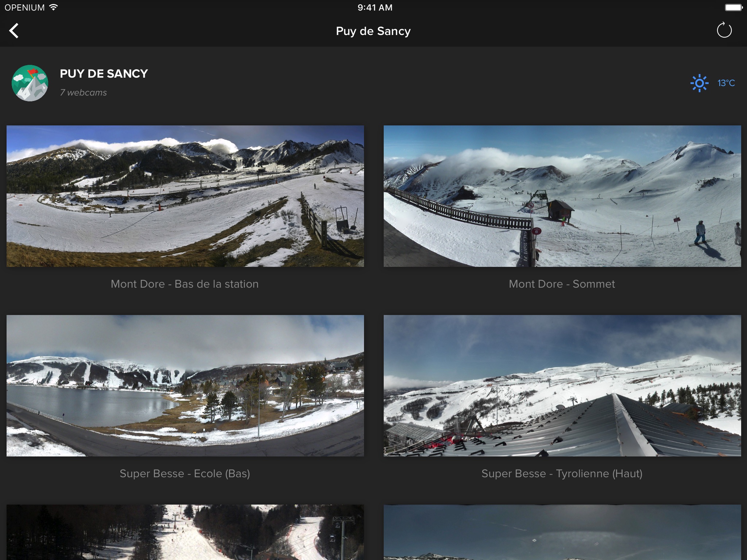Screen dimensions: 747x560
Task: Tap the Puy de Sancy mountain logo
Action: coord(30,83)
